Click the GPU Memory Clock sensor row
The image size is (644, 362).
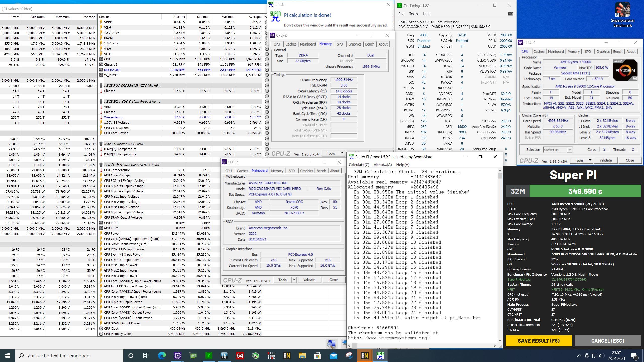(x=180, y=334)
